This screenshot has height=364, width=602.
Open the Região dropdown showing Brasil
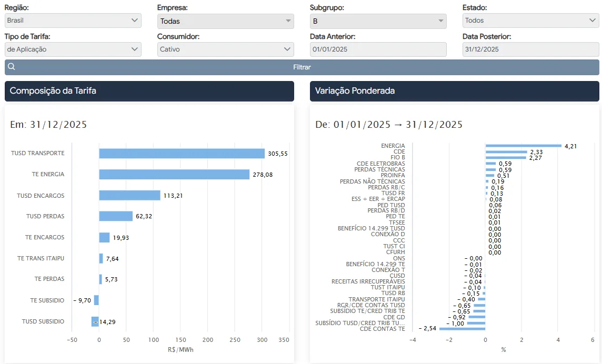[x=73, y=21]
